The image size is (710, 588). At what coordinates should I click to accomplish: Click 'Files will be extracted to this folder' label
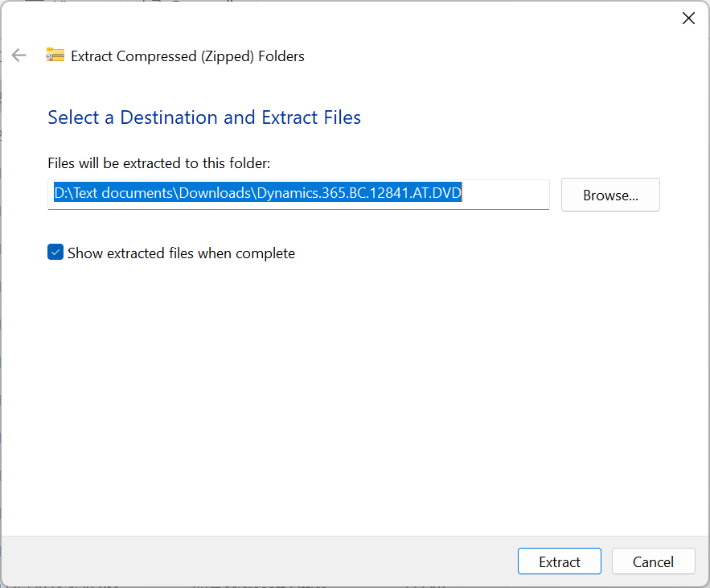tap(158, 163)
